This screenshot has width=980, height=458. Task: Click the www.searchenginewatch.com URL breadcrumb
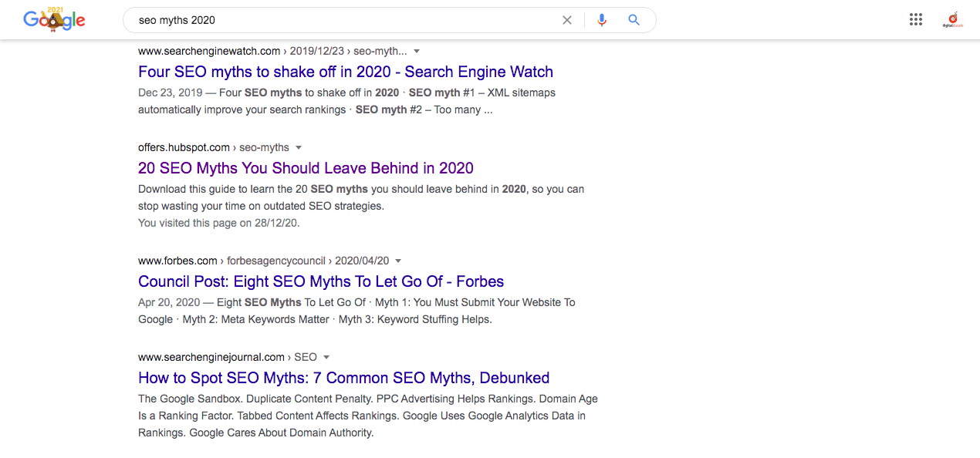272,51
